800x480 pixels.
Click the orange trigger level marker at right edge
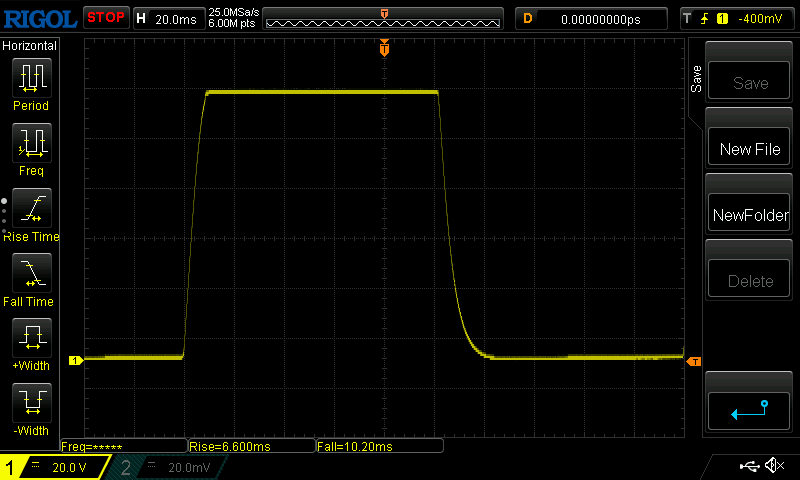click(694, 361)
